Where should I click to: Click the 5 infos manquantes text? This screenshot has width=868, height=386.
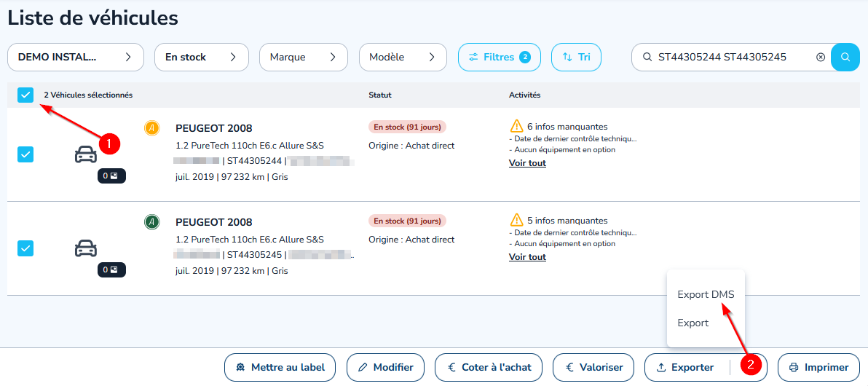click(x=567, y=221)
